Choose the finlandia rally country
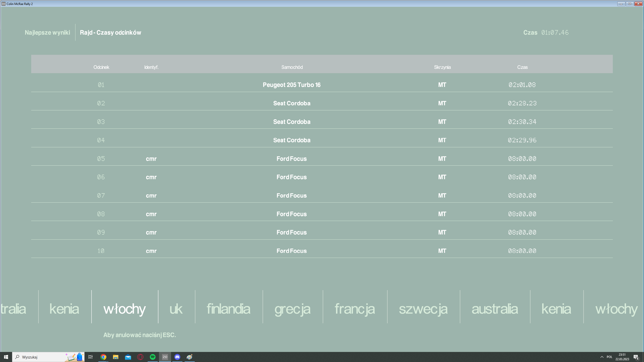This screenshot has width=644, height=362. tap(228, 309)
